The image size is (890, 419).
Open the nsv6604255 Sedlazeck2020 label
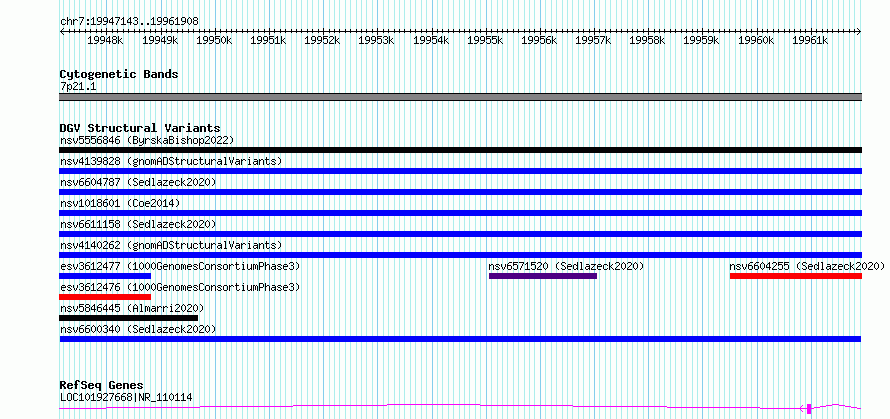pyautogui.click(x=807, y=266)
